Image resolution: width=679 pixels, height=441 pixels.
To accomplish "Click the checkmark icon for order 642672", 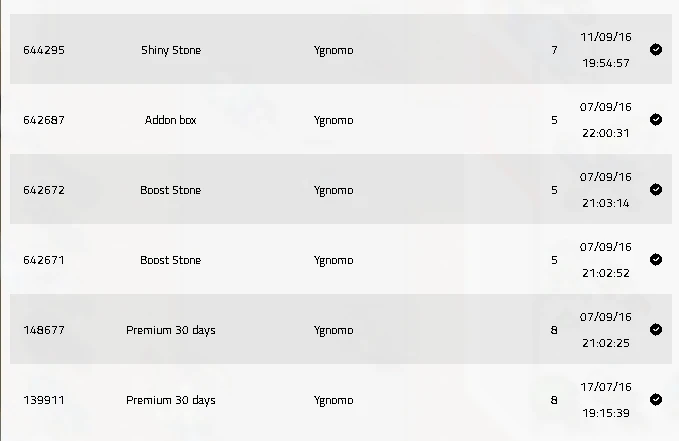I will point(656,189).
